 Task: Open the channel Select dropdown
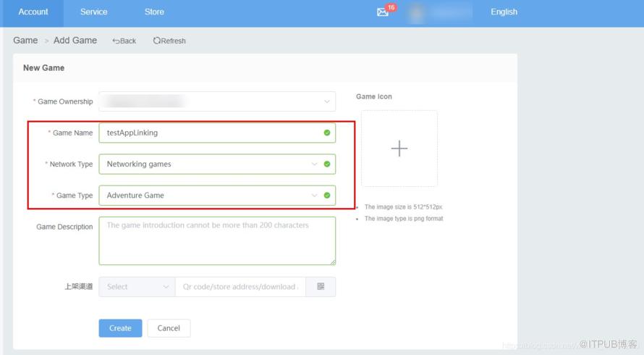[x=137, y=287]
